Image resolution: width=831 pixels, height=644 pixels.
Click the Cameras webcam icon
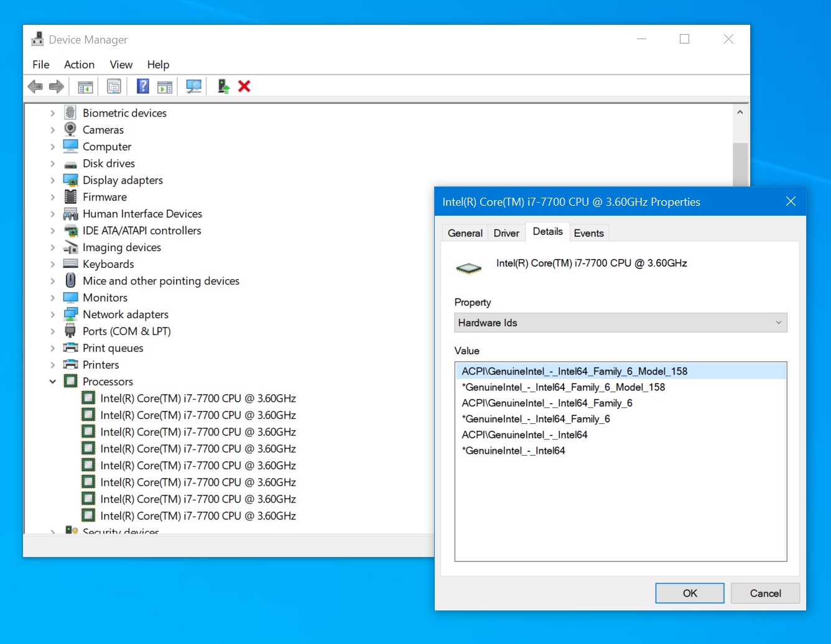(x=70, y=129)
